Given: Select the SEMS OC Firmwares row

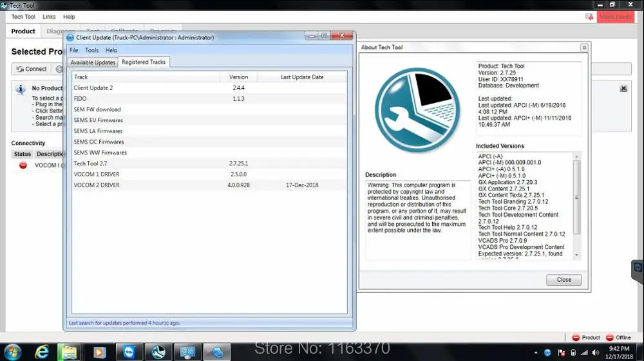Looking at the screenshot, I should coord(209,142).
